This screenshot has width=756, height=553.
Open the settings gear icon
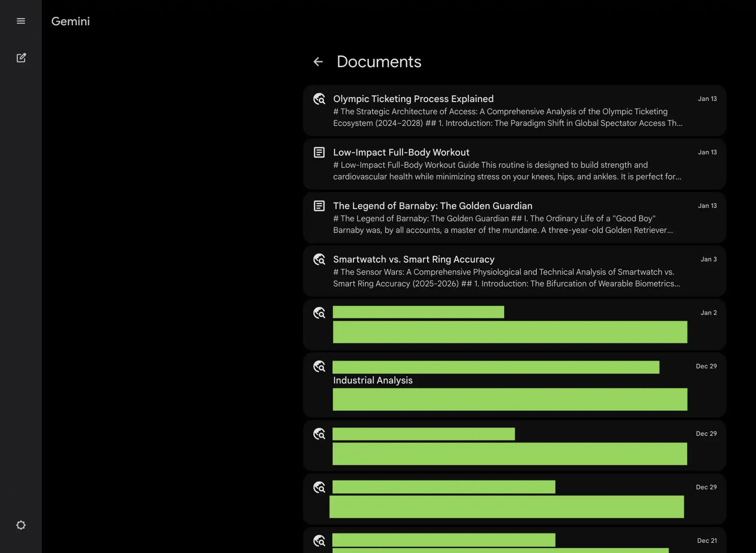pos(21,525)
